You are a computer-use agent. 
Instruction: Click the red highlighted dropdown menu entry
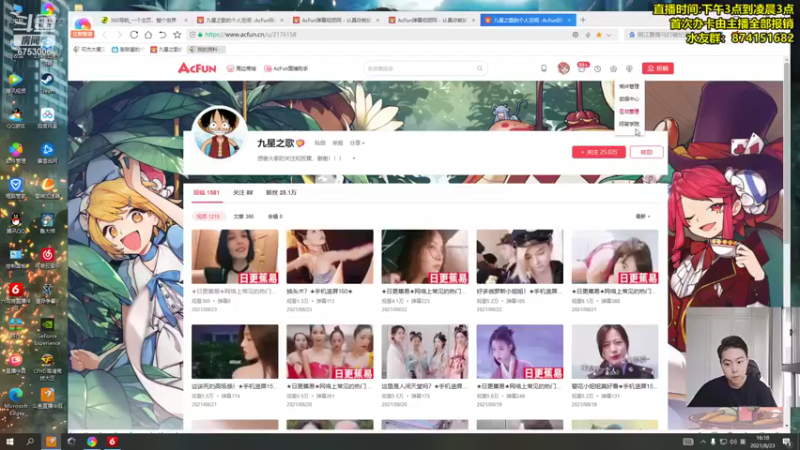click(x=629, y=111)
